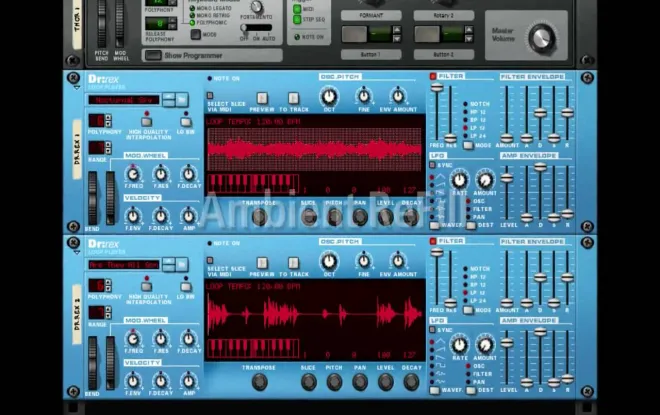This screenshot has height=415, width=660.
Task: Click OCT pitch knob on Dr.REX 2
Action: (329, 261)
